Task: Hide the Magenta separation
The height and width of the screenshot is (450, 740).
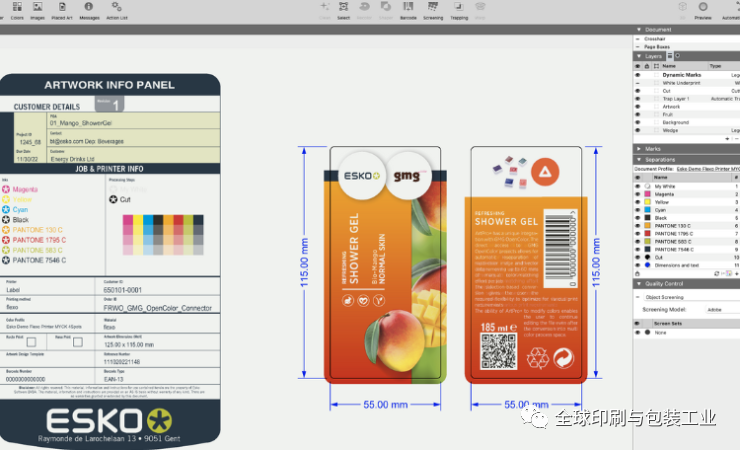Action: coord(638,194)
